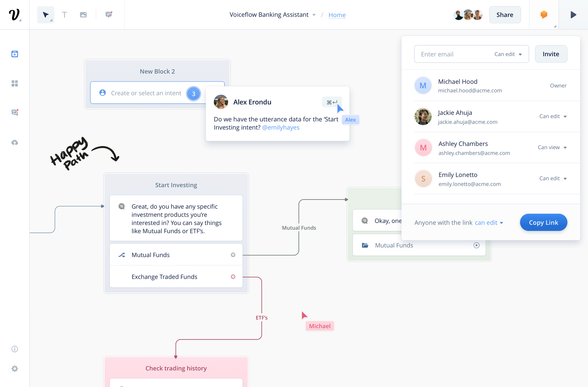Select the Exchange Traded Funds output port
588x387 pixels.
233,277
